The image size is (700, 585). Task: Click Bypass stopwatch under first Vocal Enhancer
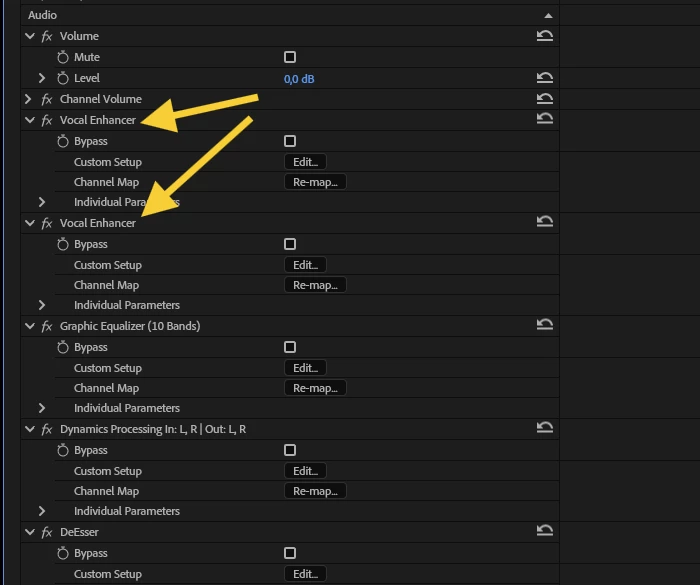[63, 141]
